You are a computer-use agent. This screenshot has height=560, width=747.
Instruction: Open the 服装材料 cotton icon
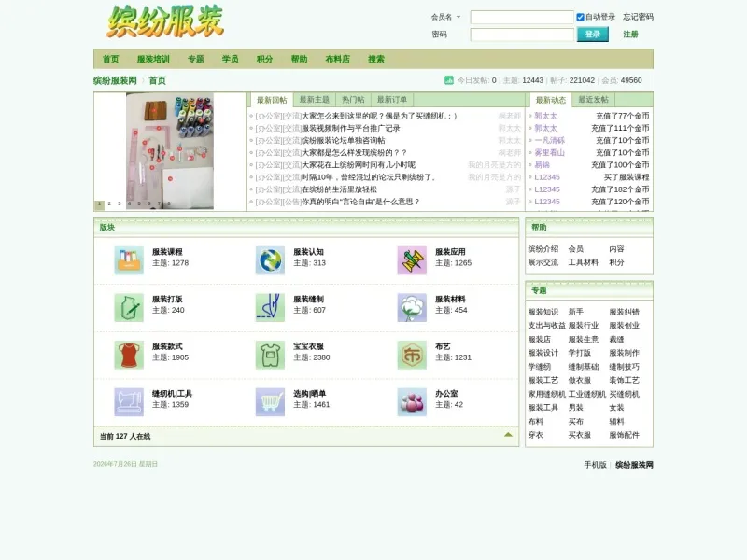412,308
